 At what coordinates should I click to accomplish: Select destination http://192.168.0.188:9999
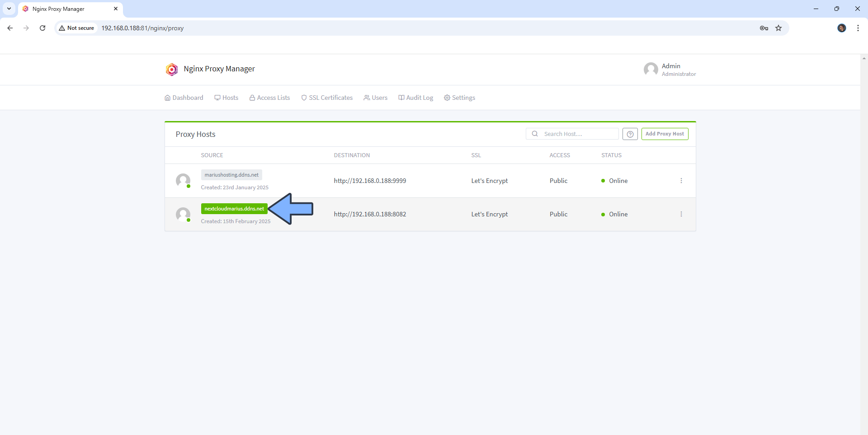click(x=370, y=181)
